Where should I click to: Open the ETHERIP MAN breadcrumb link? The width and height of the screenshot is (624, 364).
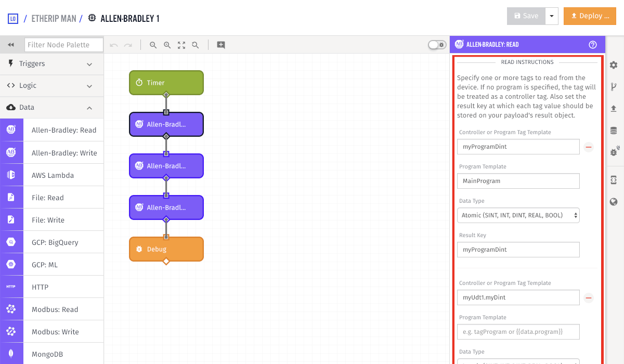(54, 19)
